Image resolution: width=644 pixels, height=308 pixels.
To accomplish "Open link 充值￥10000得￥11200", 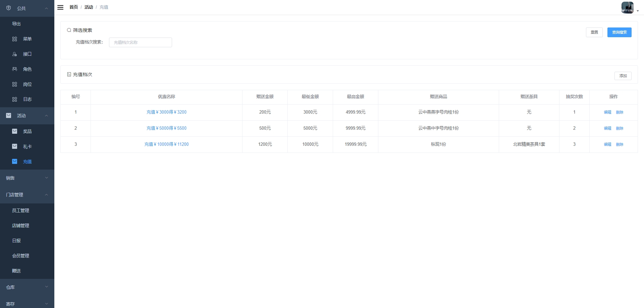I will (166, 144).
